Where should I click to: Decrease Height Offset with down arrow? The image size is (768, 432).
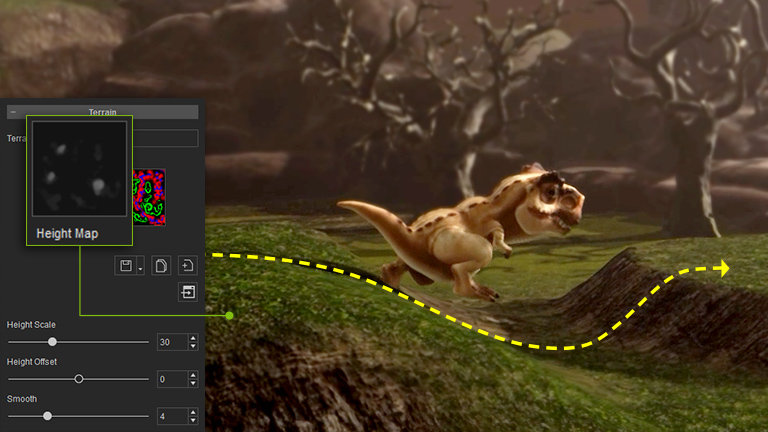tap(193, 383)
